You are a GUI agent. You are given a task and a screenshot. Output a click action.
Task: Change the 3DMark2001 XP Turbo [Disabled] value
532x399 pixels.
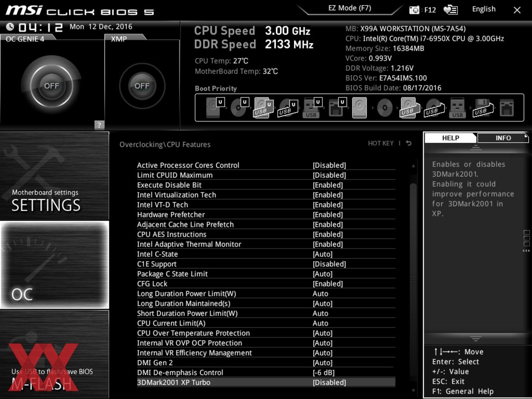point(329,383)
